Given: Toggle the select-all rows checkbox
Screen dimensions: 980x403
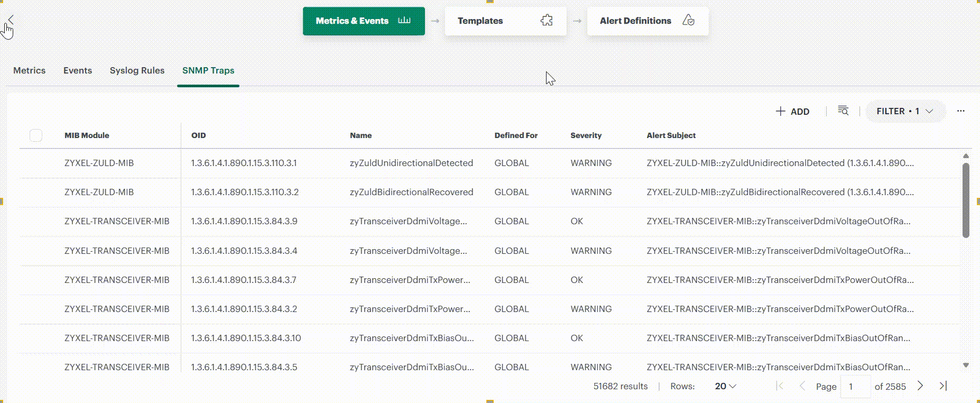Looking at the screenshot, I should (36, 135).
